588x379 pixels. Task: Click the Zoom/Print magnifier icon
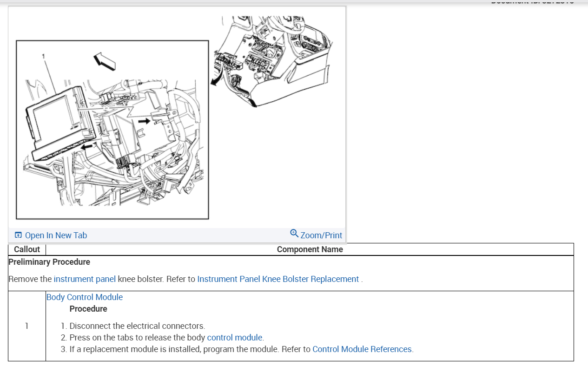(294, 233)
